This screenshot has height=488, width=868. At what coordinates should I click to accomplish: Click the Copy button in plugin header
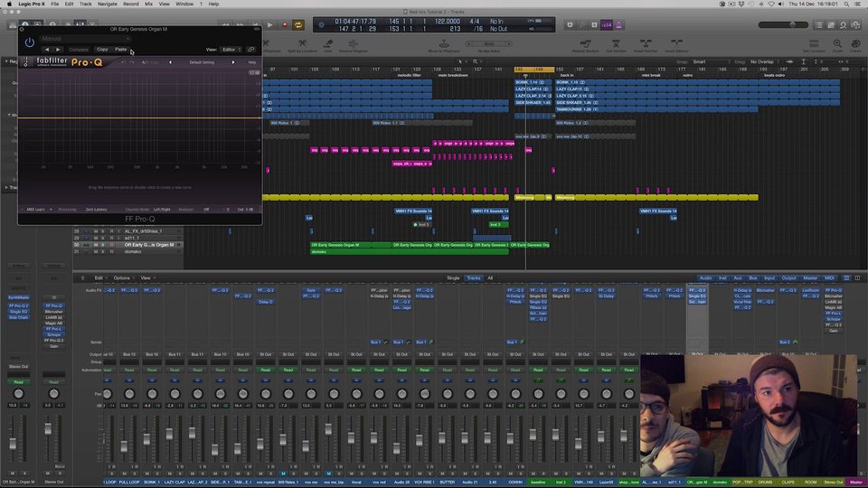(102, 49)
